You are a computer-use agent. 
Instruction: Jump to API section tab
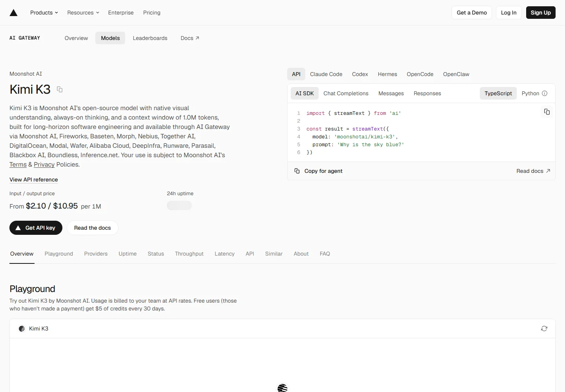tap(250, 254)
